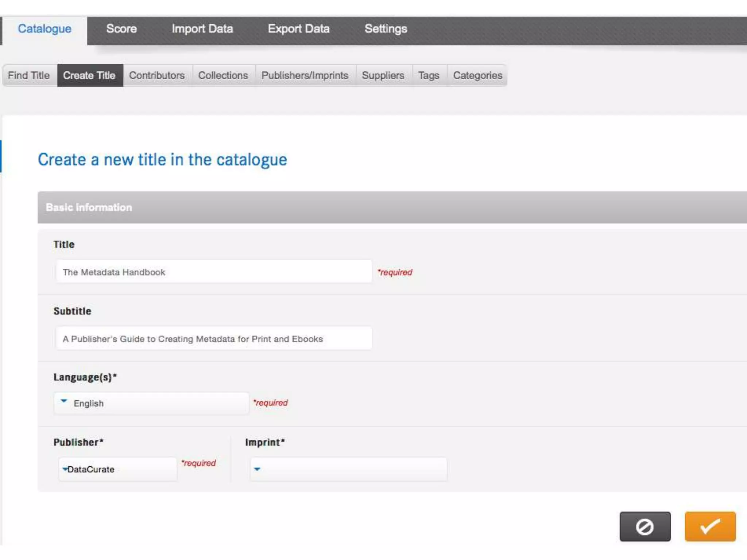Switch to the Score tab
Screen dimensions: 747x560
tap(121, 29)
